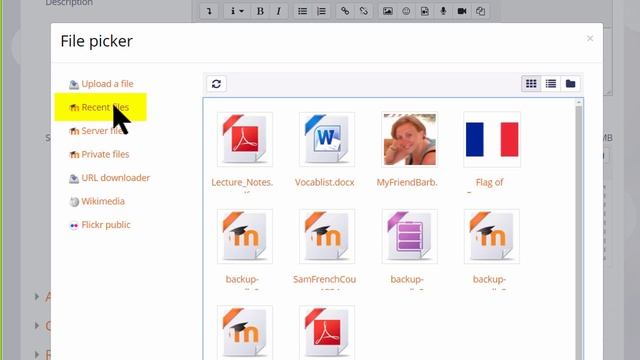The height and width of the screenshot is (360, 640).
Task: Select the MyFriendBarb photo thumbnail
Action: [410, 140]
